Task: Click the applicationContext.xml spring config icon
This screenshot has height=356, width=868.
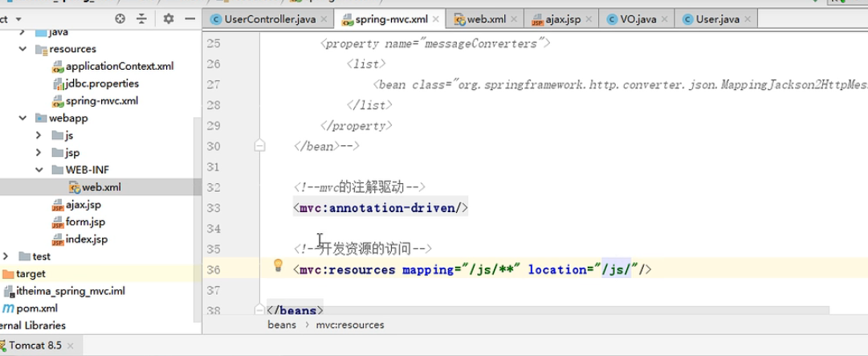Action: (58, 67)
